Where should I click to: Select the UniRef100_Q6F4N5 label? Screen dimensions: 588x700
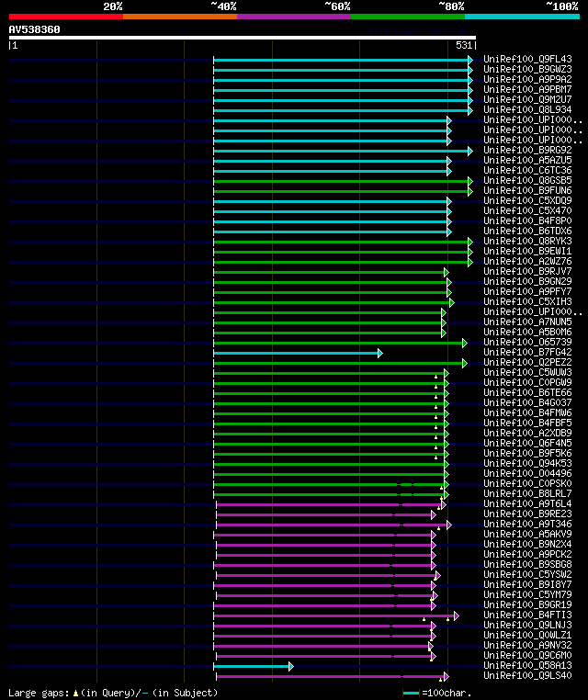point(527,443)
